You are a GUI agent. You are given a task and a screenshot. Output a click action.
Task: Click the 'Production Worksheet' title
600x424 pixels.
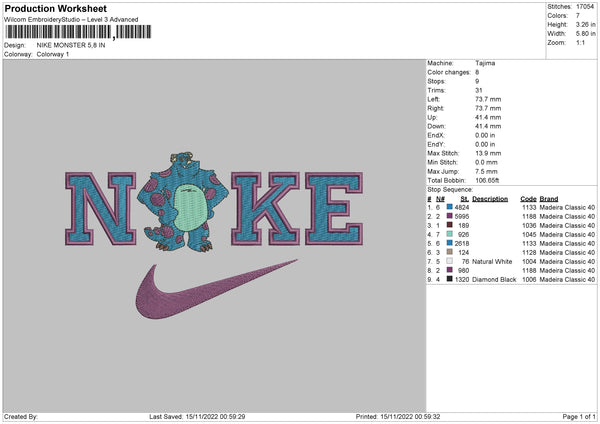(56, 8)
